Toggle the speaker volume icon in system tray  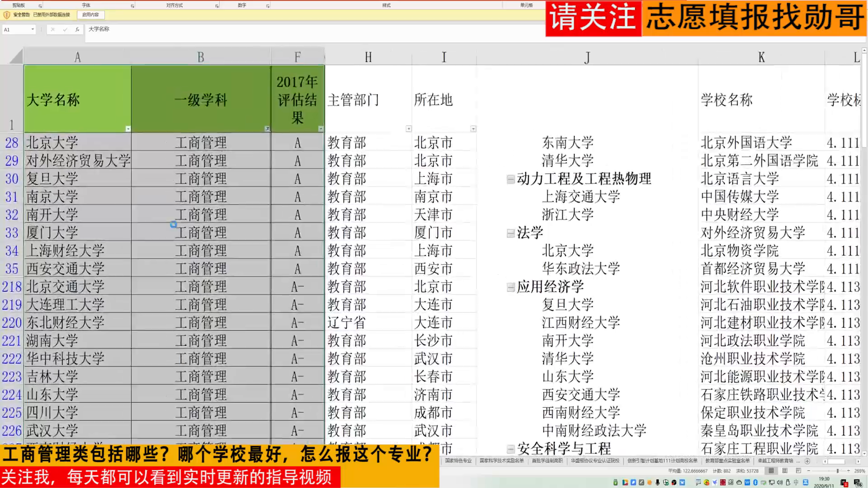[780, 483]
